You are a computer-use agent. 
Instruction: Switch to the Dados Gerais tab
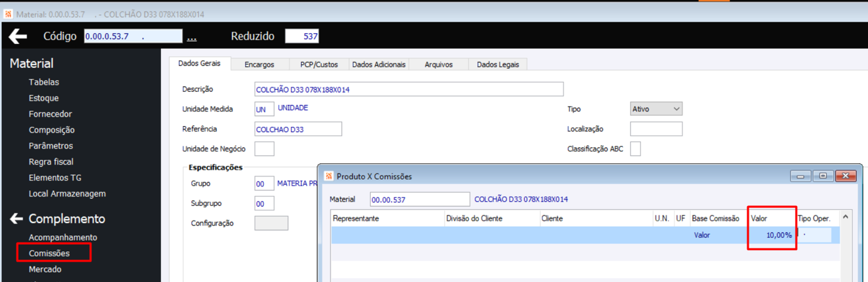pos(199,63)
